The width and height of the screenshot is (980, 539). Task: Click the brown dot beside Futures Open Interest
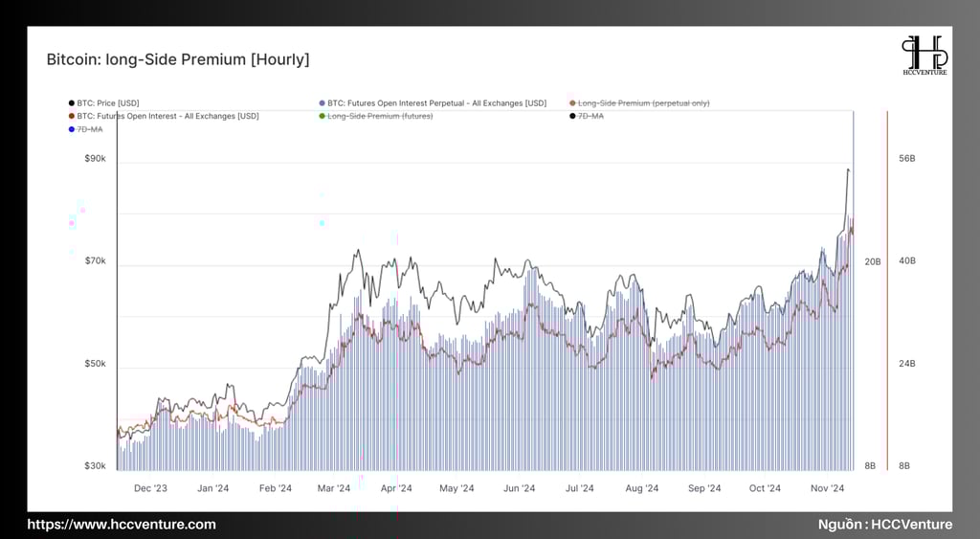71,116
